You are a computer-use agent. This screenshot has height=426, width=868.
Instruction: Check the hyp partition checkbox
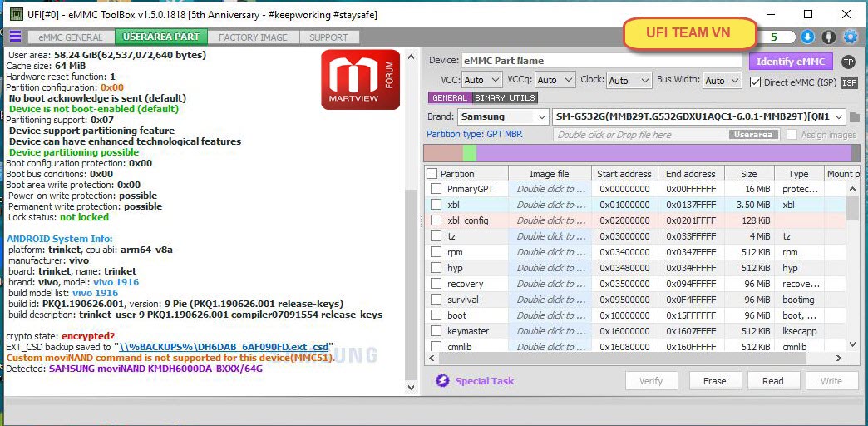pyautogui.click(x=436, y=268)
